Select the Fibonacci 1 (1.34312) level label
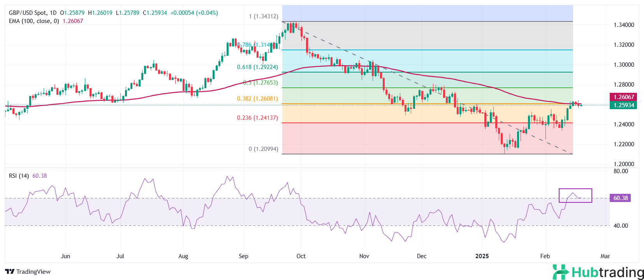644x280 pixels. pyautogui.click(x=263, y=16)
